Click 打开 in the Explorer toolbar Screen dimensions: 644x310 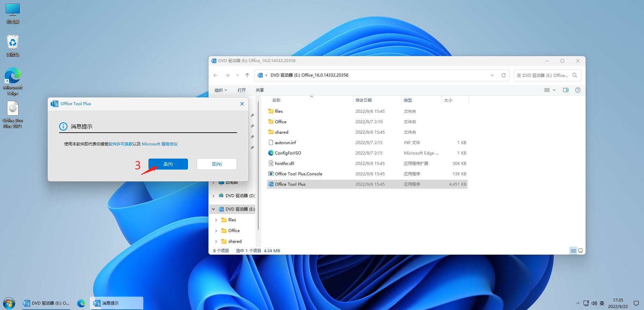click(242, 90)
